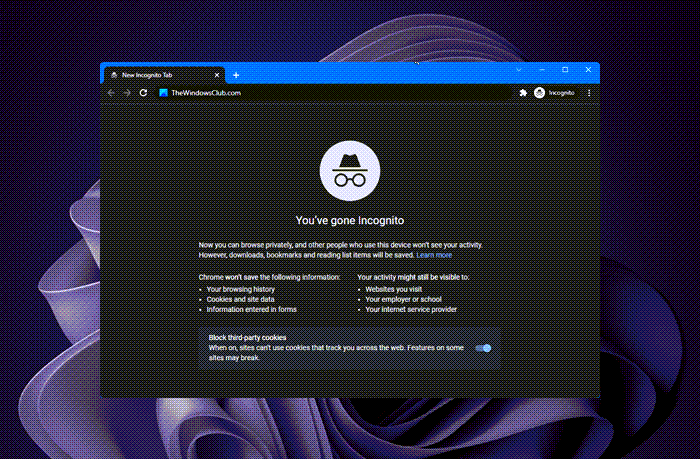Screen dimensions: 700x460
Task: Click the TheWindowsClub site favicon
Action: (x=163, y=93)
